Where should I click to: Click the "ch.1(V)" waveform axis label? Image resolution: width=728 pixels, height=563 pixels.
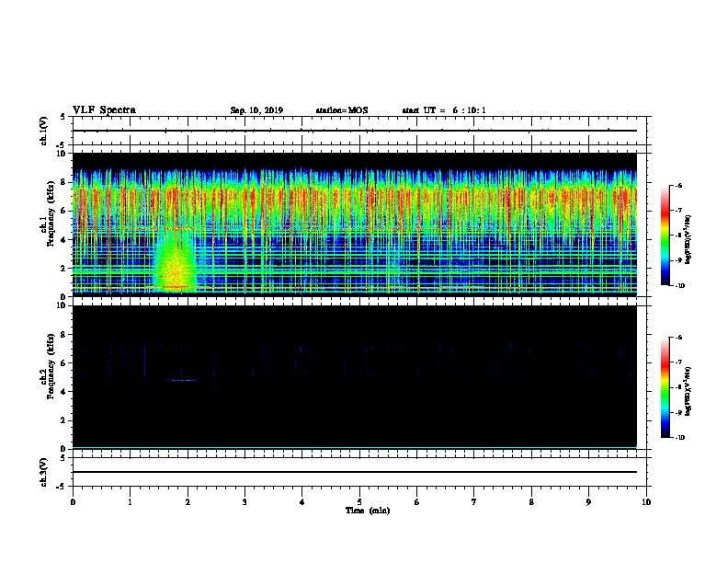tap(43, 131)
